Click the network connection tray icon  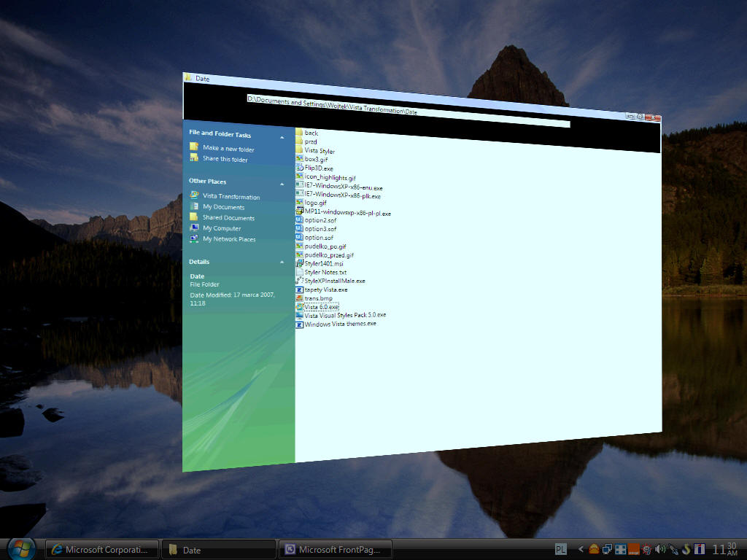[607, 549]
